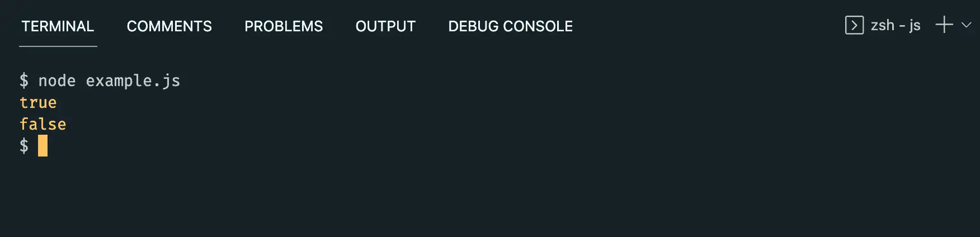This screenshot has width=980, height=237.
Task: Click the underline beneath the TERMINAL tab
Action: click(x=58, y=46)
